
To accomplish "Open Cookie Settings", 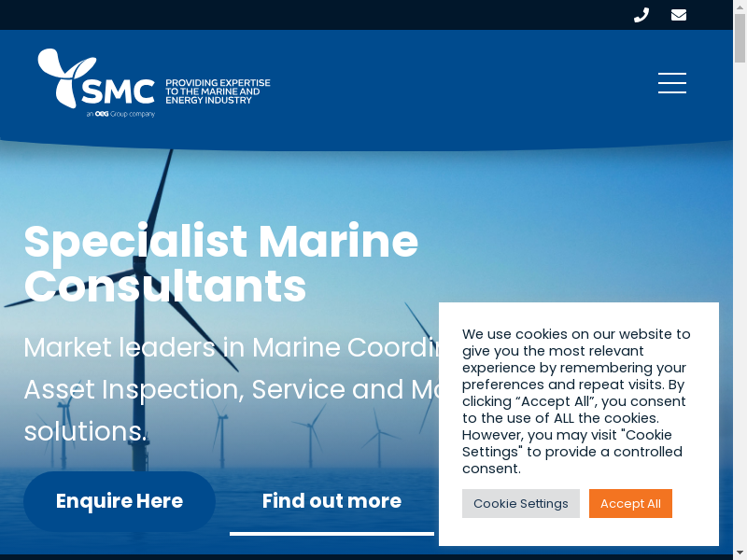I will [x=520, y=503].
